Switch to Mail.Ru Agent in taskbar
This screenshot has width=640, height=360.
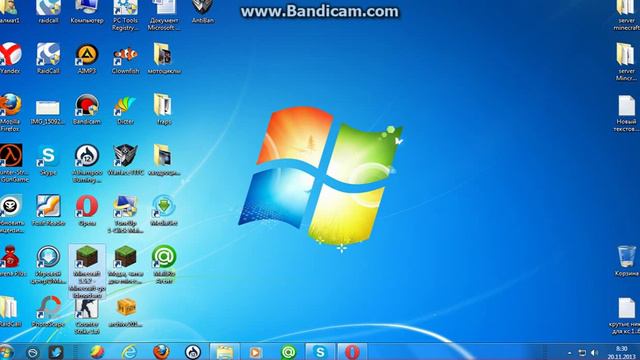tap(288, 352)
